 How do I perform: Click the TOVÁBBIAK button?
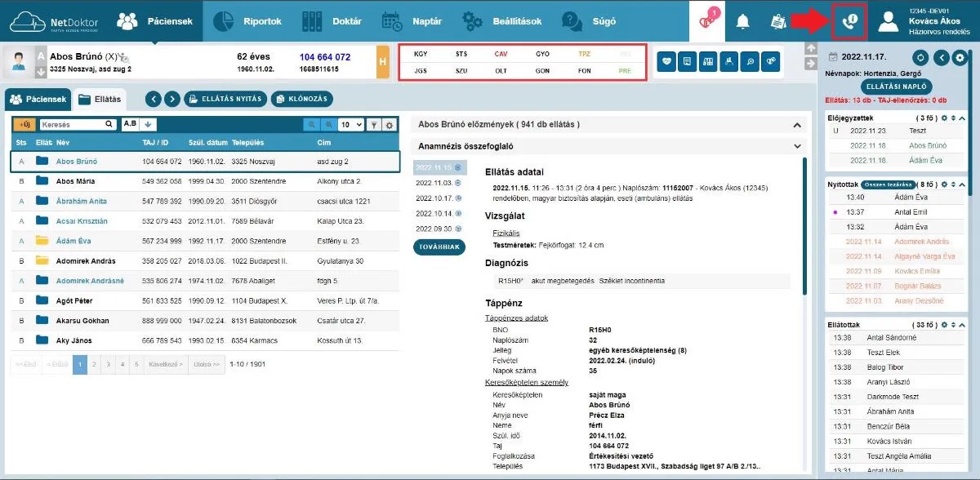coord(439,248)
